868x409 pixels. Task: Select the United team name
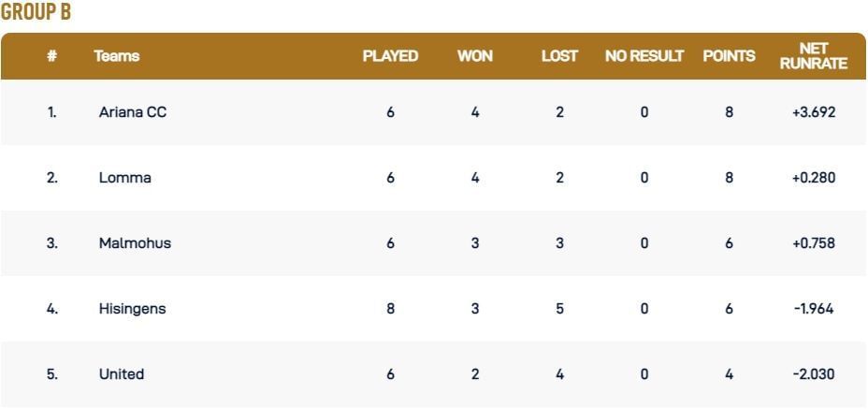click(122, 374)
